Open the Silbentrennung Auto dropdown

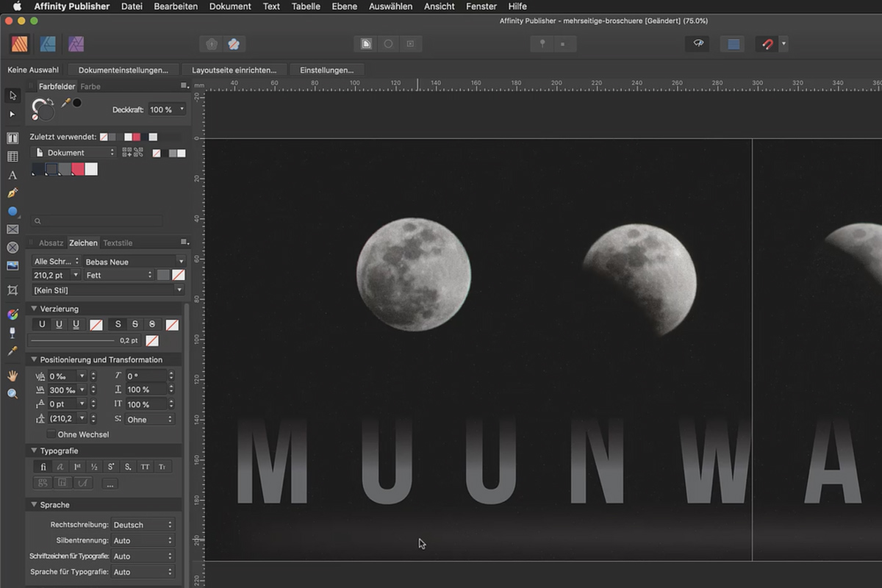pos(143,540)
